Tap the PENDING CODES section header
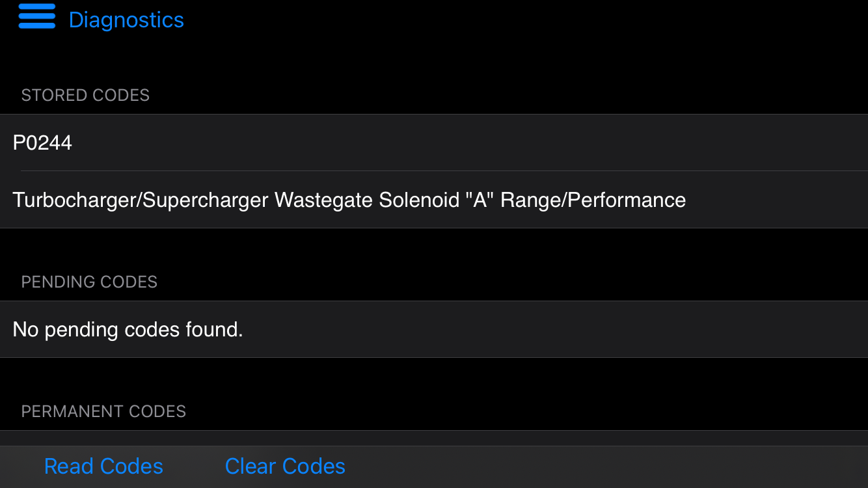Screen dimensions: 868x488 pos(89,282)
